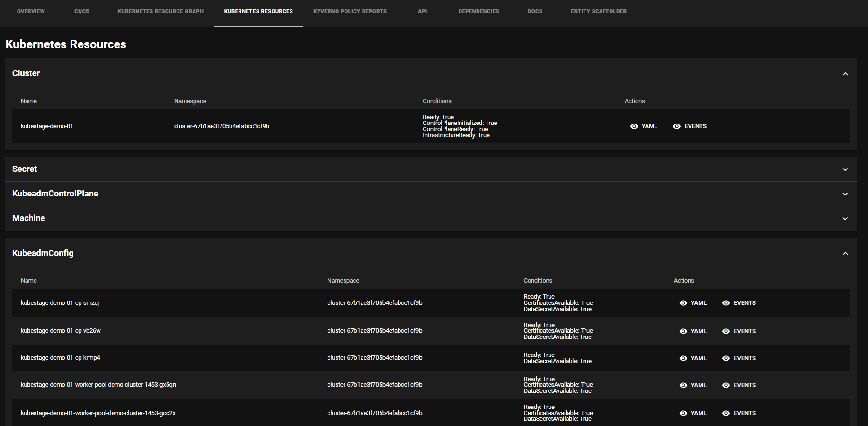Expand the Secret section chevron

coord(845,169)
